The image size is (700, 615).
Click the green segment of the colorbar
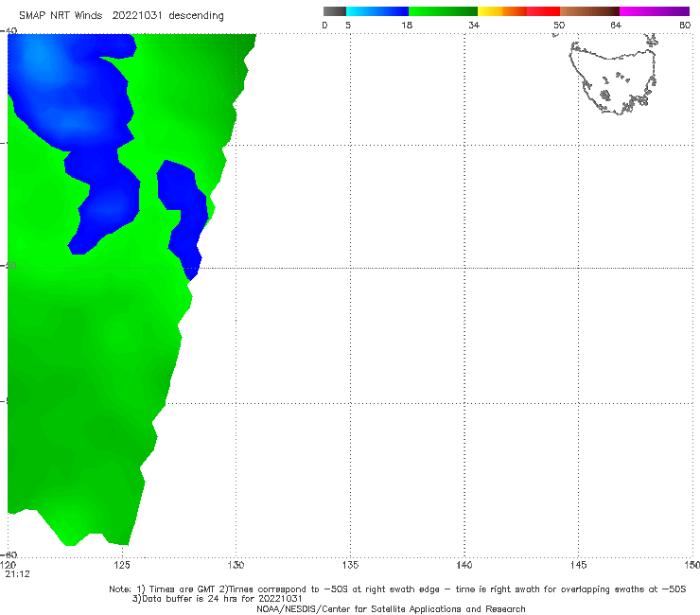tap(443, 11)
